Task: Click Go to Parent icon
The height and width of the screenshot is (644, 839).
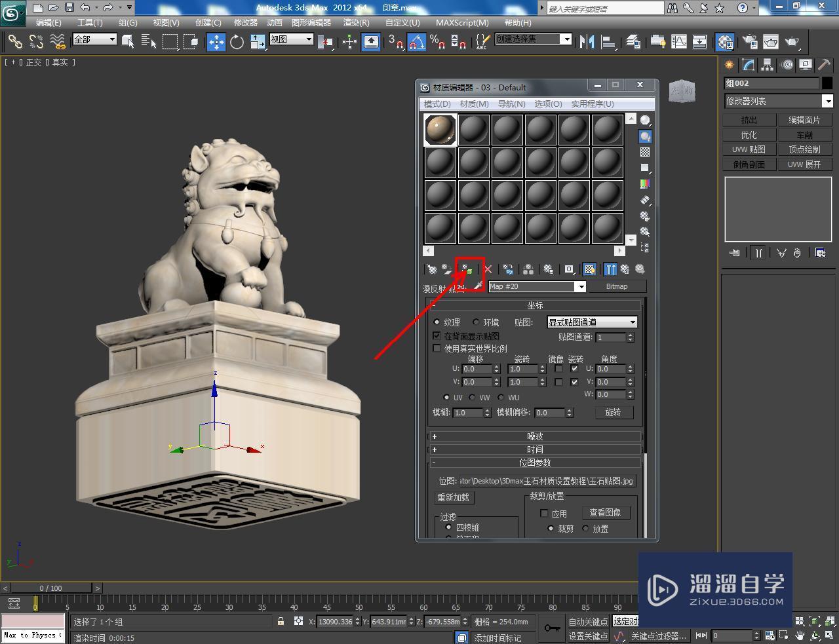Action: [x=625, y=269]
